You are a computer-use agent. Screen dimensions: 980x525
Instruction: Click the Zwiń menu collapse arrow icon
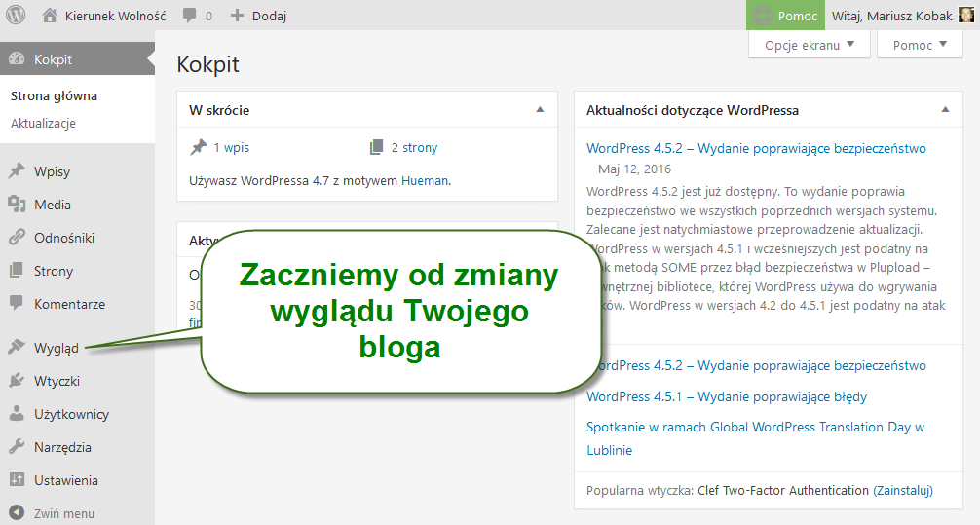(17, 512)
